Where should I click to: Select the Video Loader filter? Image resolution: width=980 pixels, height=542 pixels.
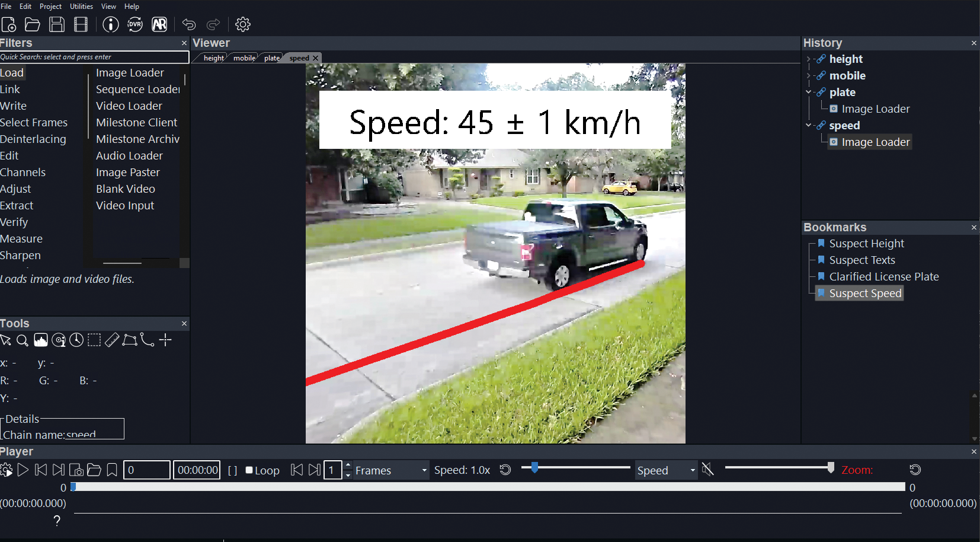click(129, 106)
